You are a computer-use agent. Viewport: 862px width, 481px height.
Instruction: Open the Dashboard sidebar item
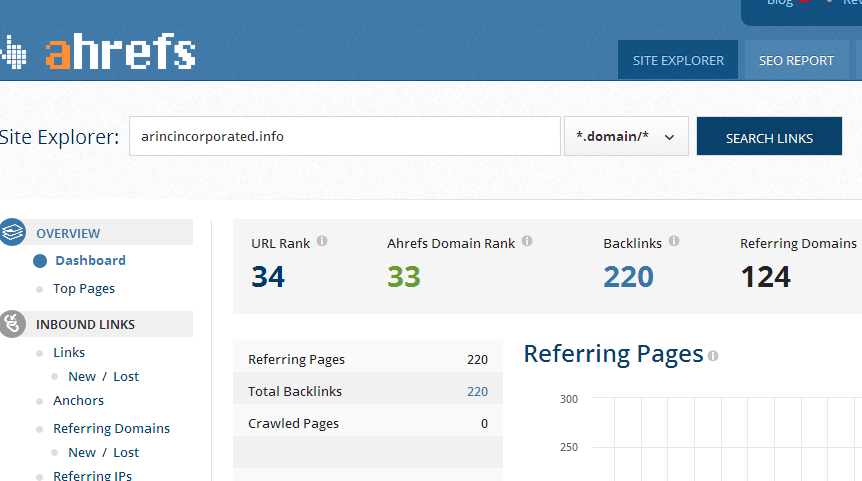click(x=90, y=261)
